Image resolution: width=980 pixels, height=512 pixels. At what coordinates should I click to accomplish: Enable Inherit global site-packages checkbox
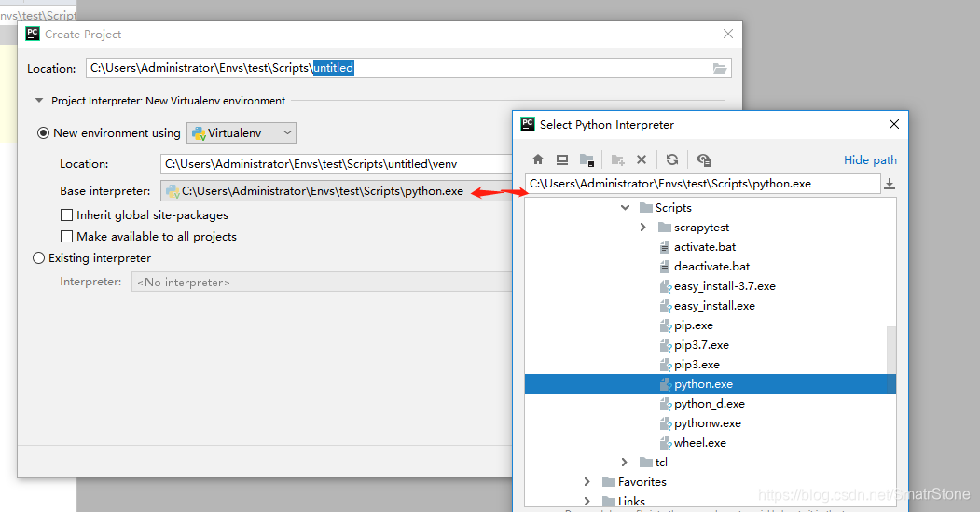66,215
